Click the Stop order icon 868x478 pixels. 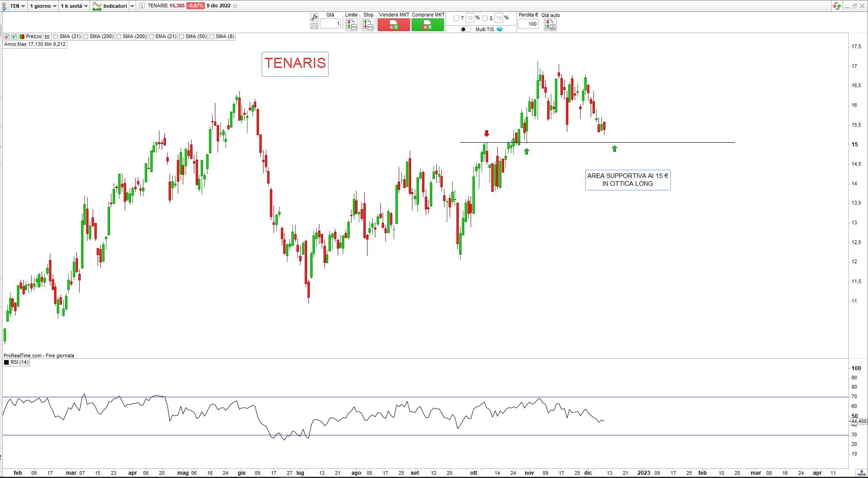coord(368,25)
